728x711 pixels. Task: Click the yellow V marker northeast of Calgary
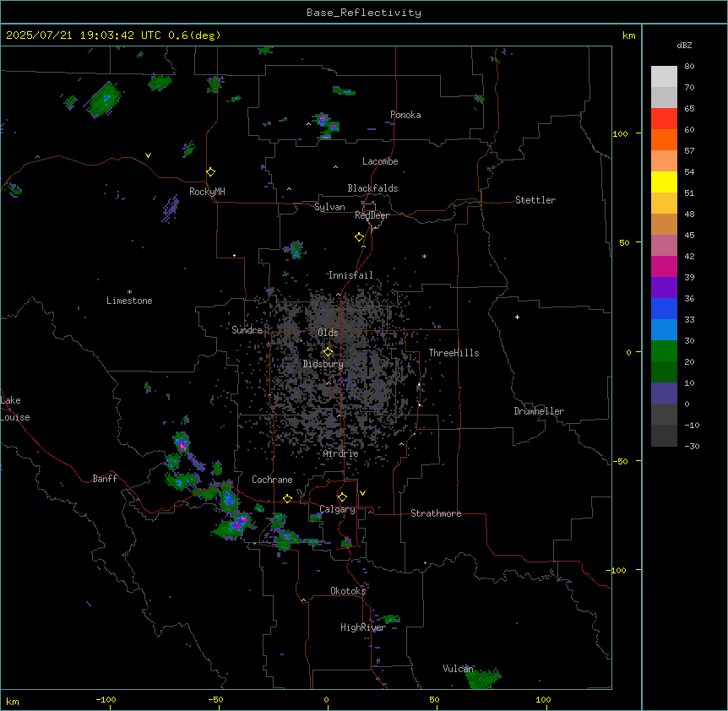click(362, 493)
